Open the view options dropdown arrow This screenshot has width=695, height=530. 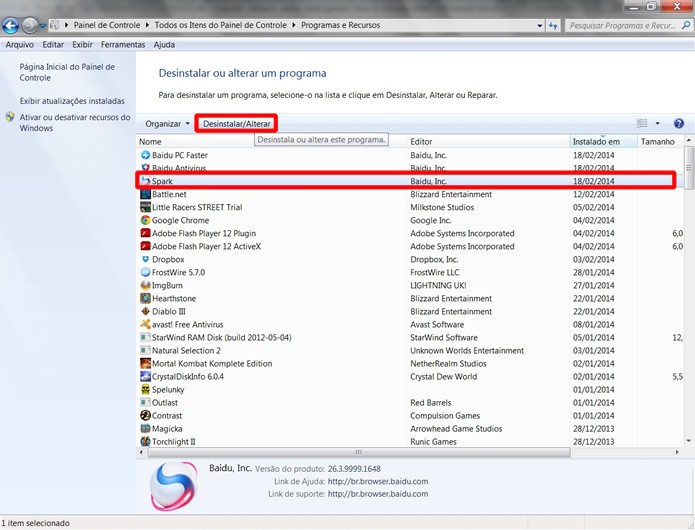coord(657,124)
